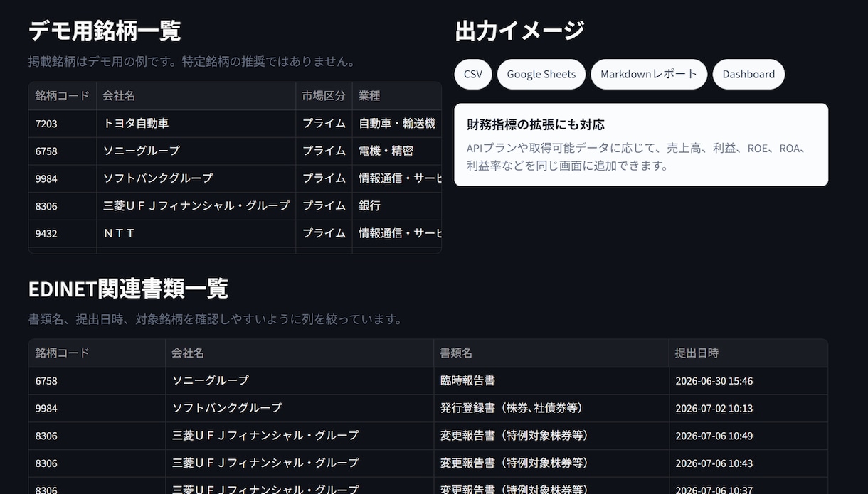The image size is (868, 494).
Task: Select stock code 6758 in the demo stock table
Action: (x=63, y=151)
